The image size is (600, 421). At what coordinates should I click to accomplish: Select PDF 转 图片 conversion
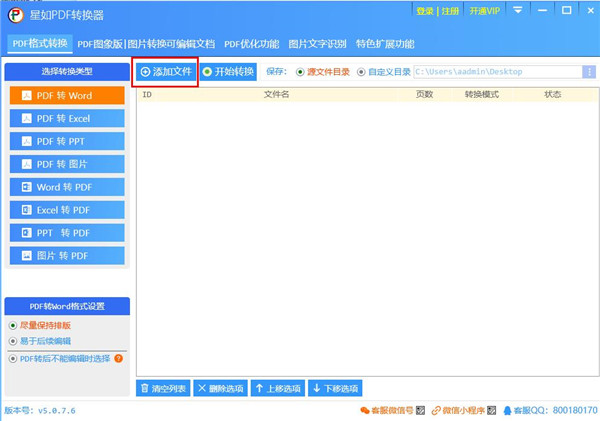67,164
